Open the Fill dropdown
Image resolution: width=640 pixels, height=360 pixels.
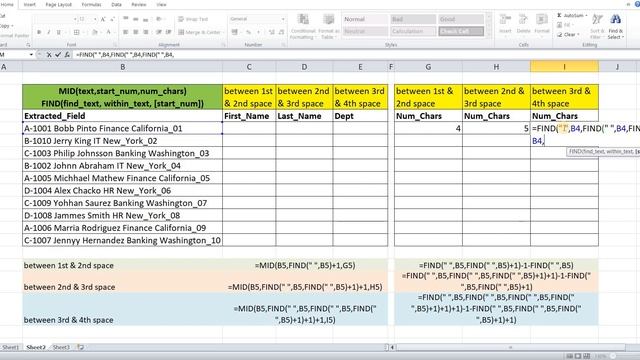pyautogui.click(x=564, y=25)
